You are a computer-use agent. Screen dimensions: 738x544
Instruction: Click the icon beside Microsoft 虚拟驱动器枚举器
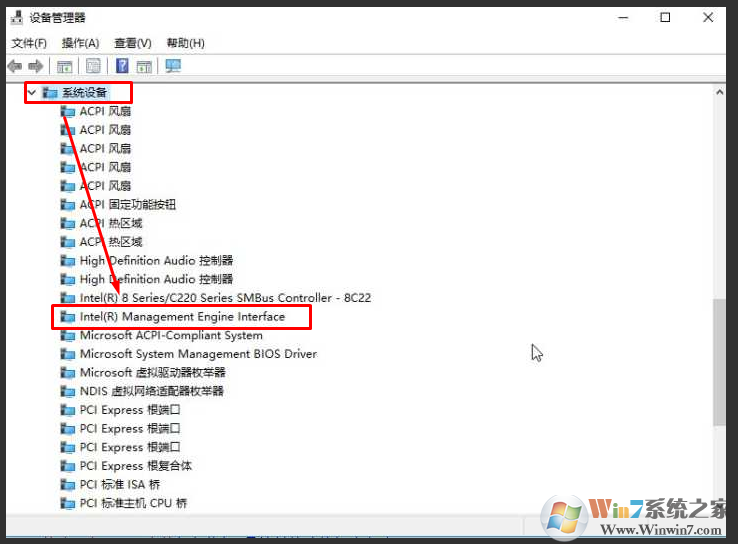(x=68, y=373)
